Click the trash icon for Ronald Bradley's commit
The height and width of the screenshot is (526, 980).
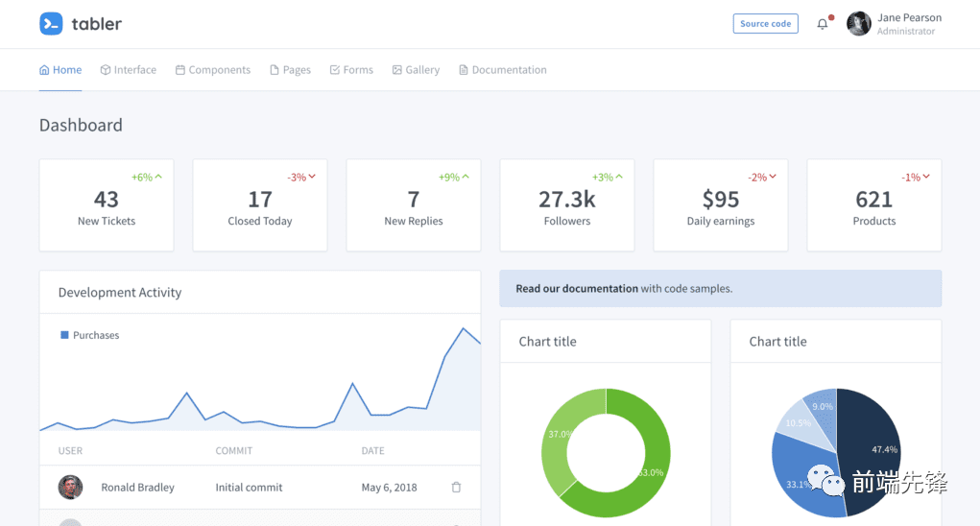(x=456, y=488)
